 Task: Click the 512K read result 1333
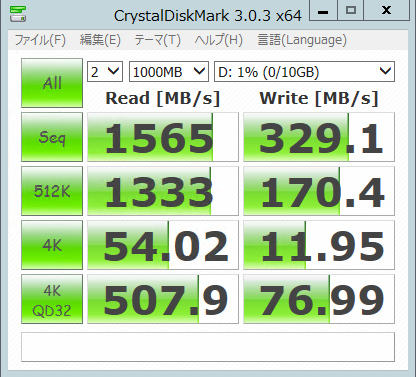click(163, 191)
